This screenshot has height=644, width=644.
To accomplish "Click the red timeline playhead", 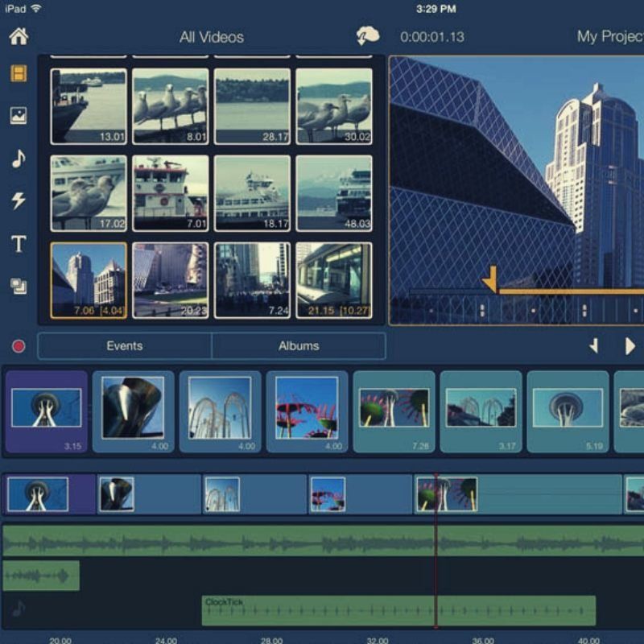I will click(x=436, y=555).
